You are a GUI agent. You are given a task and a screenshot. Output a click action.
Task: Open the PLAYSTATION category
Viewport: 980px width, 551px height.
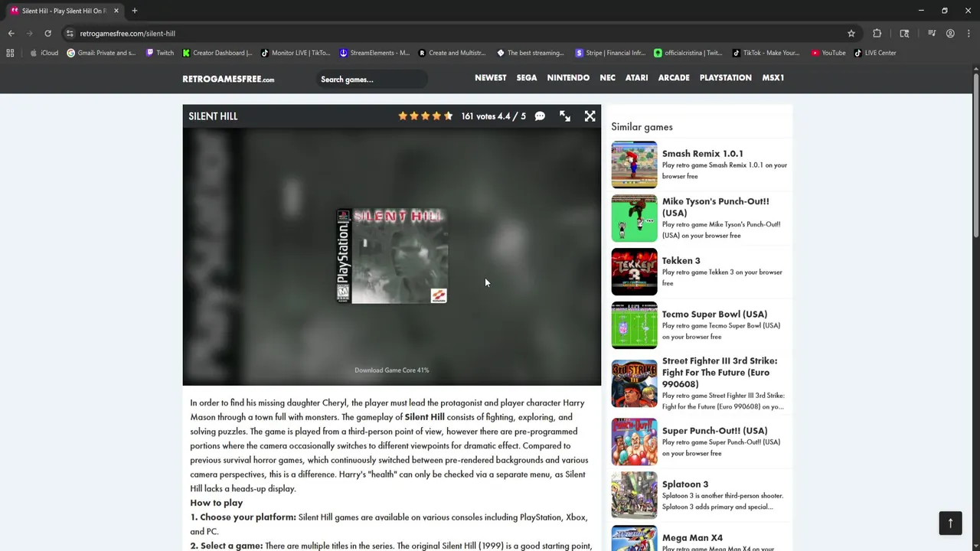(x=726, y=78)
